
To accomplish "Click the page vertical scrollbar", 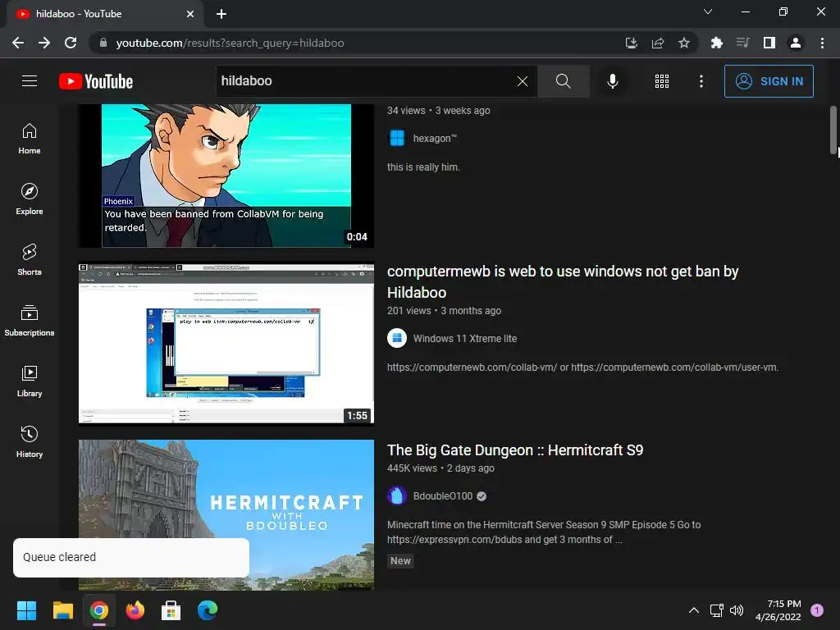I will tap(833, 130).
